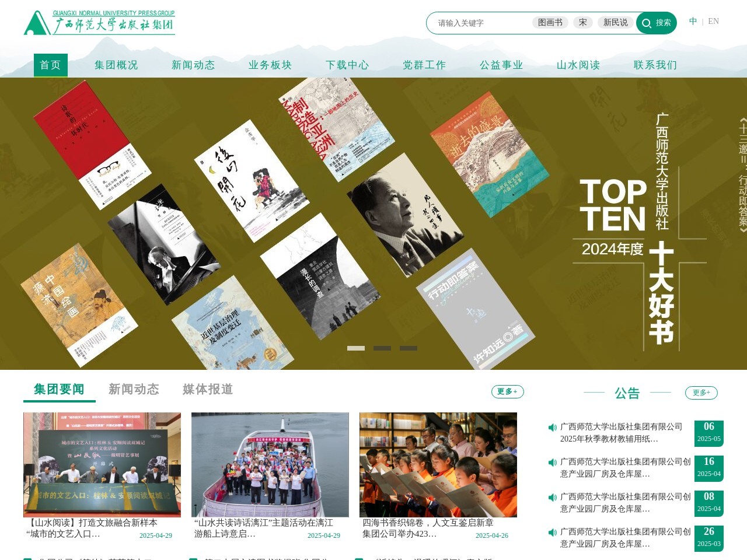
Task: Open the 新闻动态 navigation menu item
Action: pyautogui.click(x=193, y=65)
